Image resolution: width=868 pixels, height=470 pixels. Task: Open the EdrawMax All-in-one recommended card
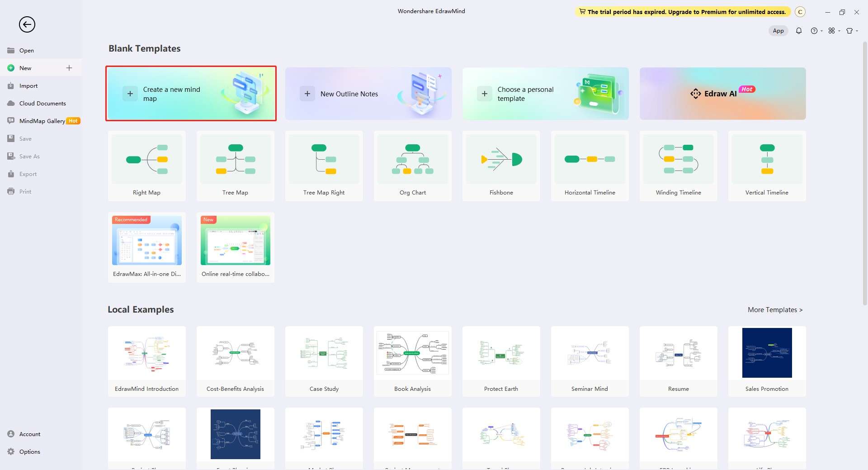pos(146,247)
